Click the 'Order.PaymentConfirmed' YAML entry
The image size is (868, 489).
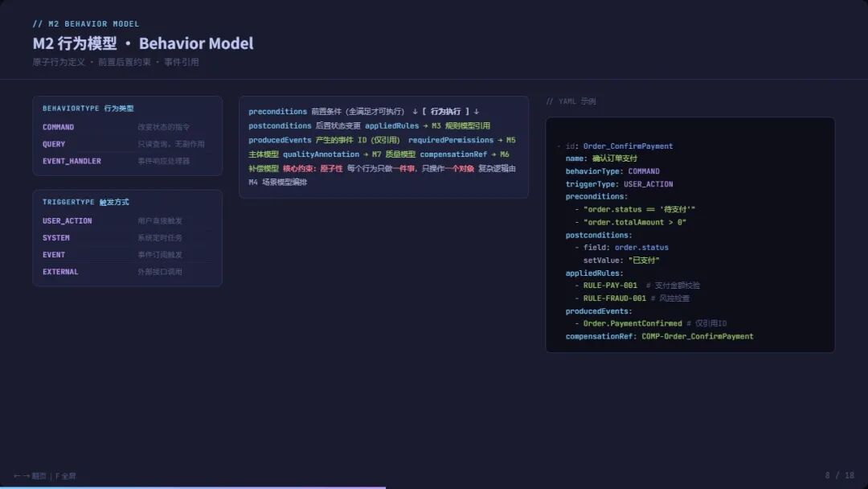pyautogui.click(x=633, y=323)
